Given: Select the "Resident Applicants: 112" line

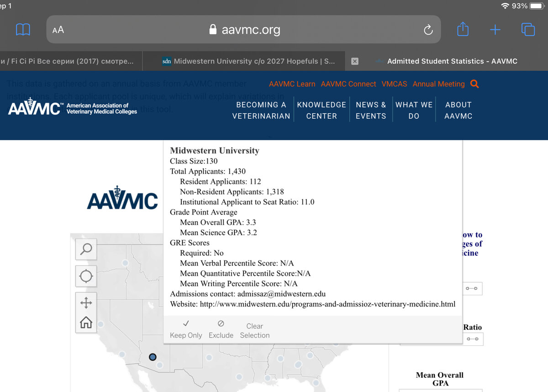Looking at the screenshot, I should point(221,181).
